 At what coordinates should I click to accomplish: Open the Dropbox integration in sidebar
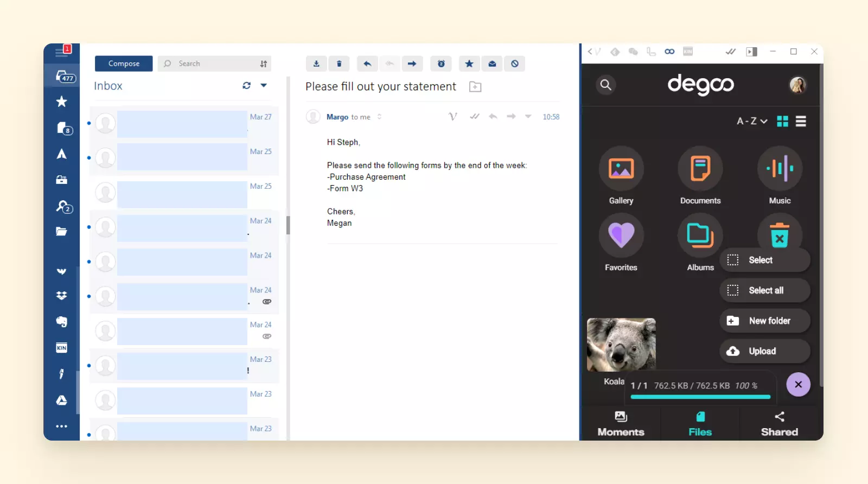pos(62,296)
